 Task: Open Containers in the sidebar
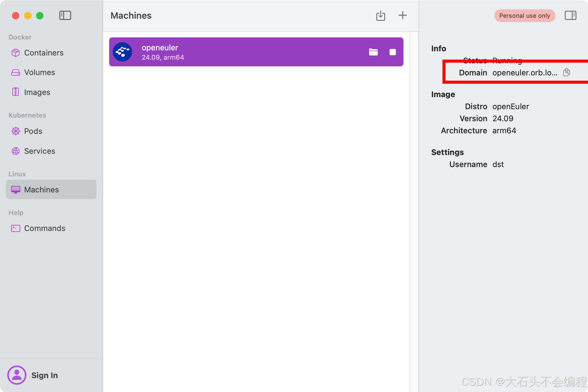pos(44,53)
